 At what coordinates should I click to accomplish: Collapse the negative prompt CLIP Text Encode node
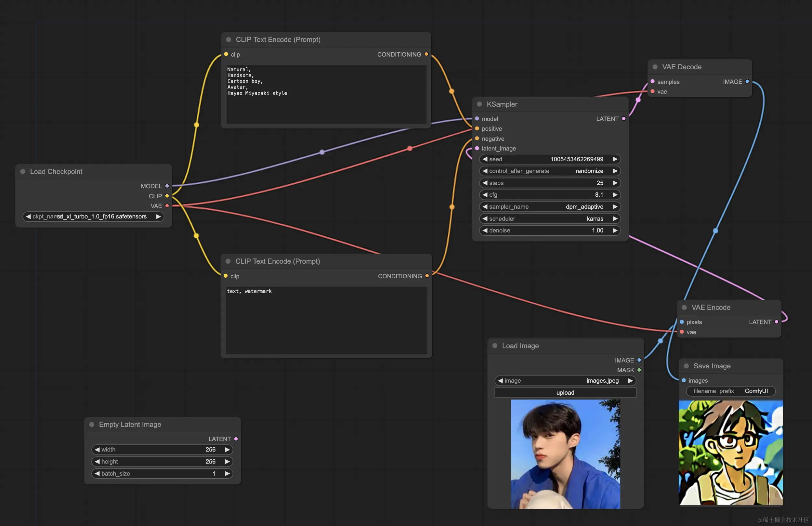tap(228, 261)
